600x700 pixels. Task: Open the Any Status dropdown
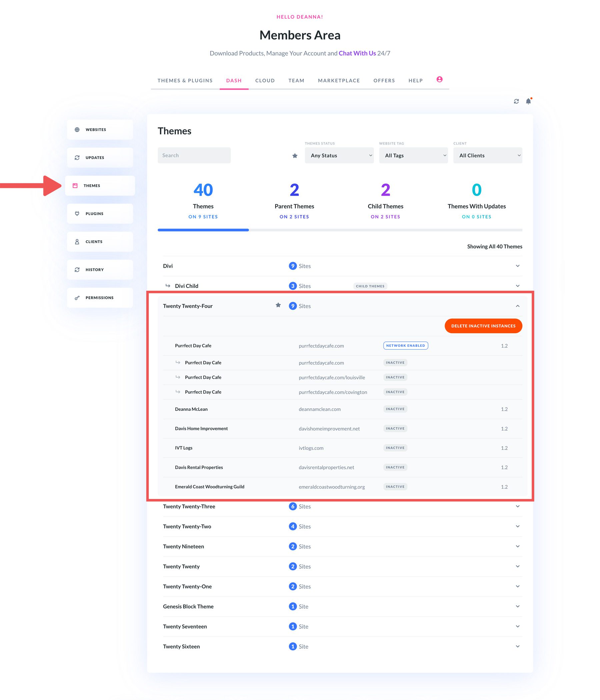tap(339, 155)
